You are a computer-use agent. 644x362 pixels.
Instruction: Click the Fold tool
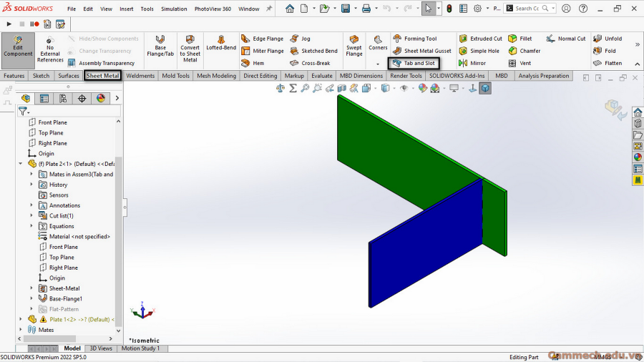[604, 51]
